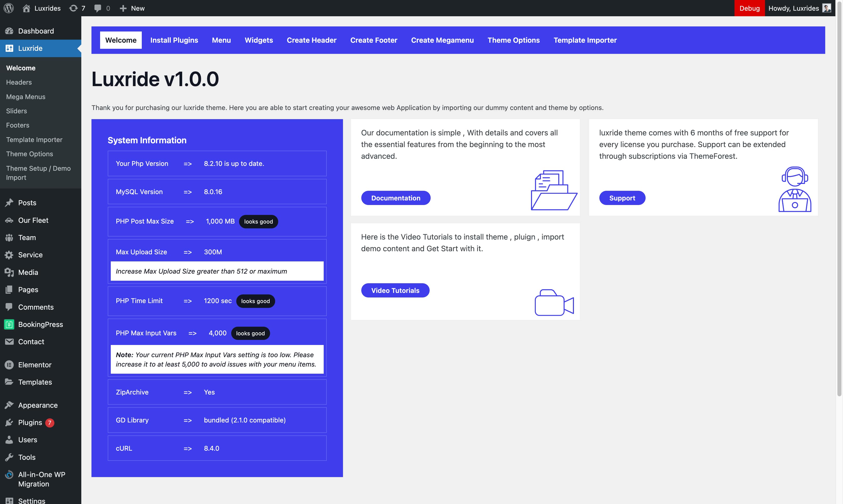Viewport: 843px width, 504px height.
Task: Click the red Debug button
Action: tap(750, 8)
